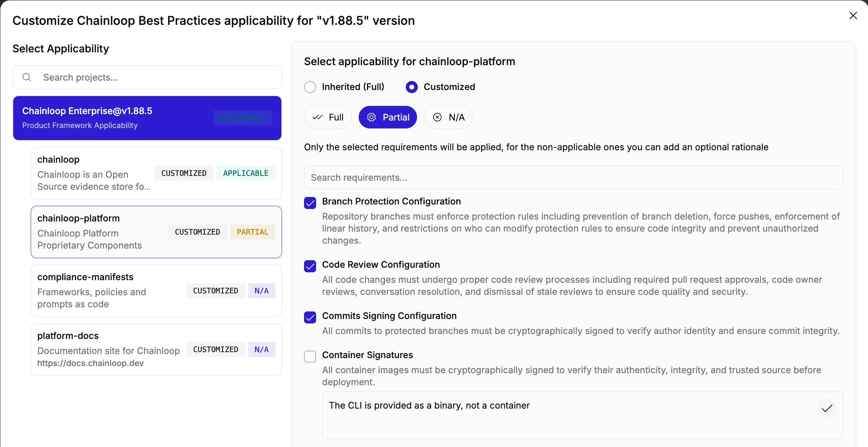Click the Branch Protection Configuration title
The image size is (868, 447).
click(391, 201)
